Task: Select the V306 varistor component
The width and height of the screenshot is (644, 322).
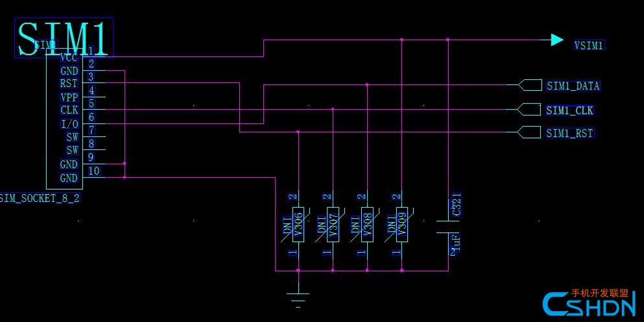Action: tap(298, 225)
